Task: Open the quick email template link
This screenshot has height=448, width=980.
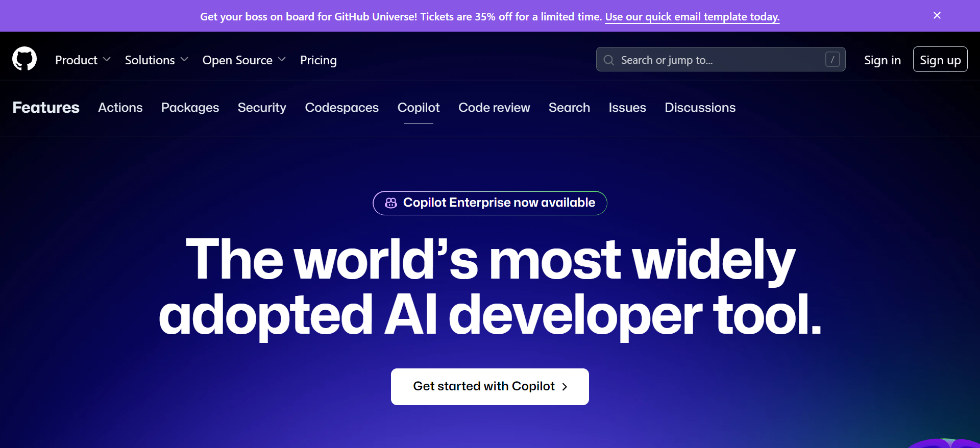Action: [692, 17]
